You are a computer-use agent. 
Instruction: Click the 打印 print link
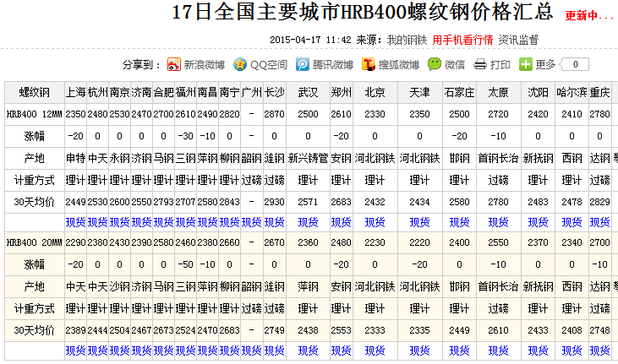[500, 64]
